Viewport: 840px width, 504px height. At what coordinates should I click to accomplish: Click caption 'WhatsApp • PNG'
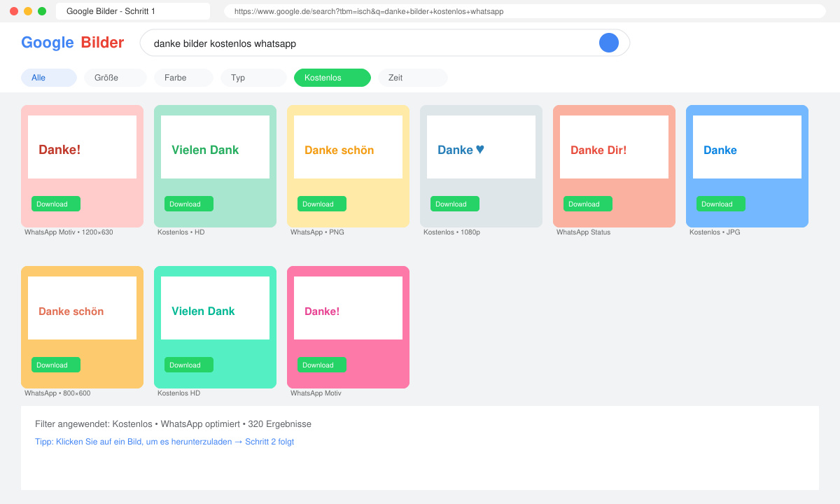click(x=317, y=232)
